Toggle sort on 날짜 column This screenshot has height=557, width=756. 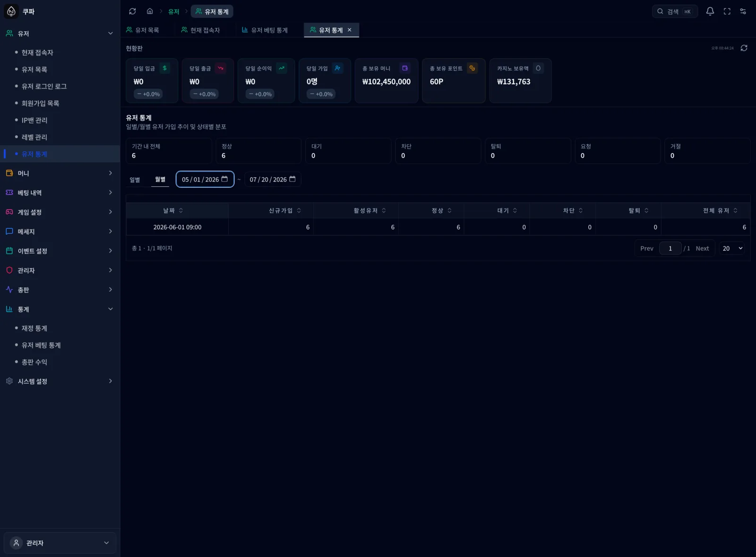pos(173,210)
